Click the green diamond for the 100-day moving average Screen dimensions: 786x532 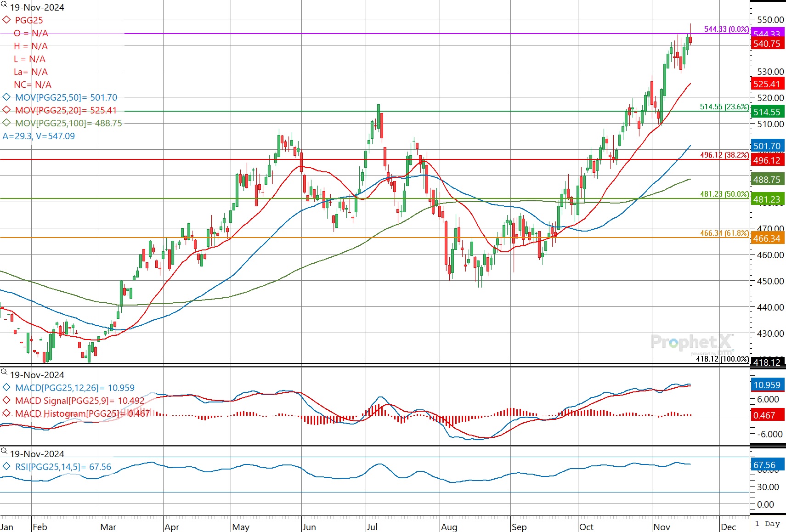[6, 123]
